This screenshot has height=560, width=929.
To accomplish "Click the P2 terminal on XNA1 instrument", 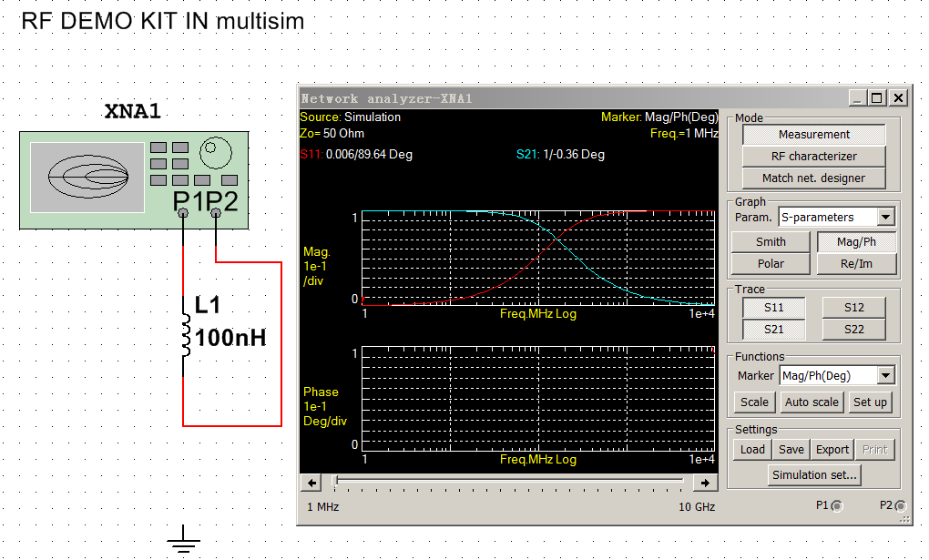I will [216, 213].
